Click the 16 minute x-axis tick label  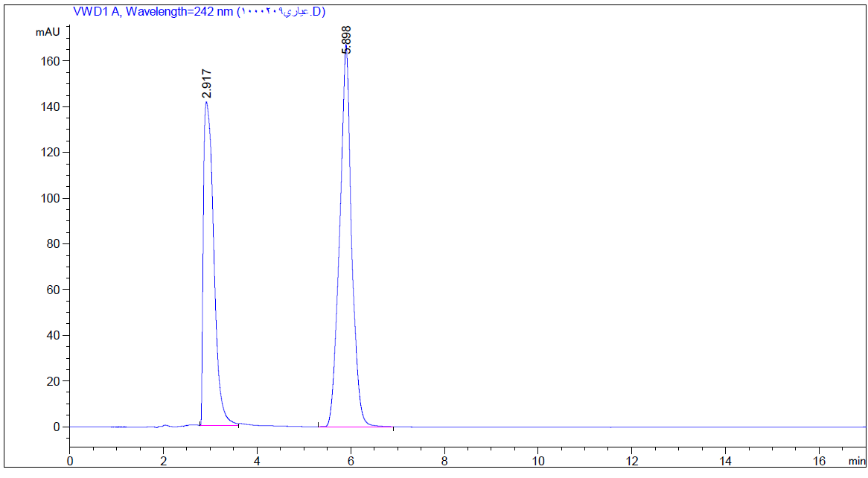tap(819, 461)
